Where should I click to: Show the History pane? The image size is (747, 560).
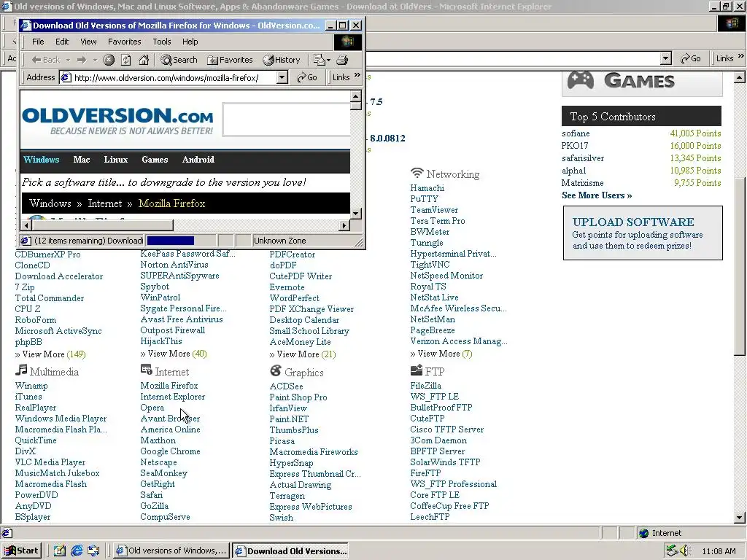pos(282,60)
